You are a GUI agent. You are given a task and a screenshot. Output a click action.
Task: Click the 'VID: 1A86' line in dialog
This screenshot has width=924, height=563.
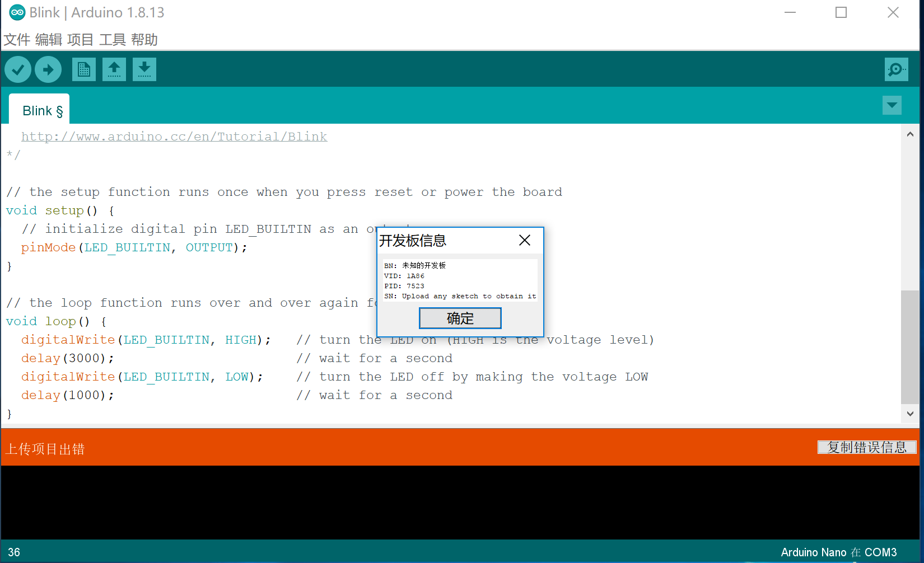tap(404, 276)
